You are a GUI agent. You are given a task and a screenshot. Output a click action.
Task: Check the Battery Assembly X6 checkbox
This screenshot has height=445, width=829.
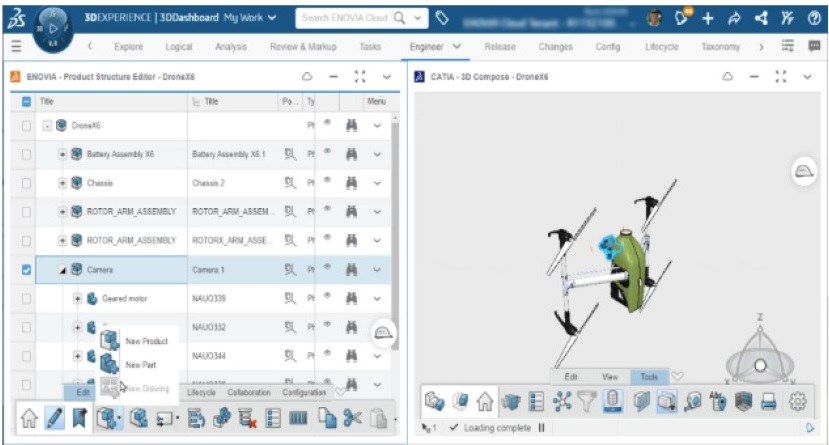pyautogui.click(x=26, y=155)
